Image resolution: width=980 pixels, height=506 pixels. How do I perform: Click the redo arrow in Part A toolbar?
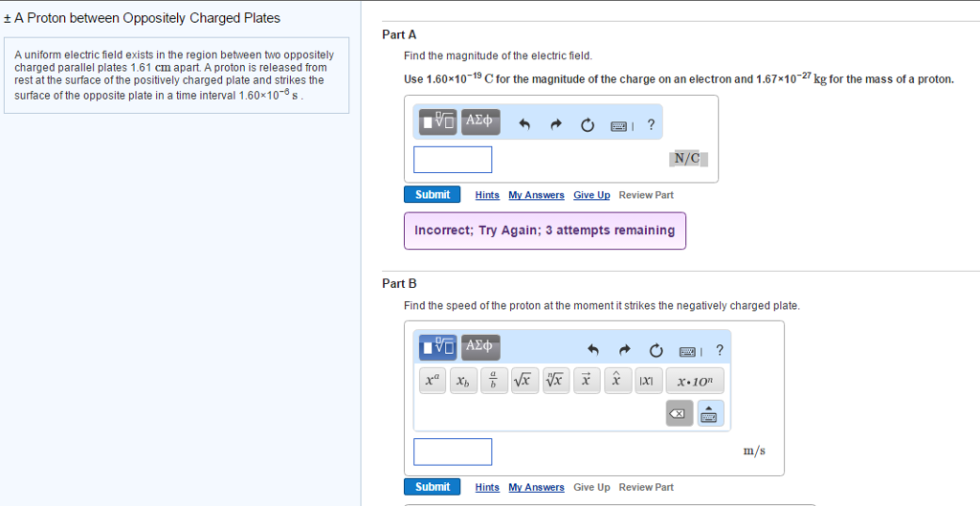coord(556,124)
